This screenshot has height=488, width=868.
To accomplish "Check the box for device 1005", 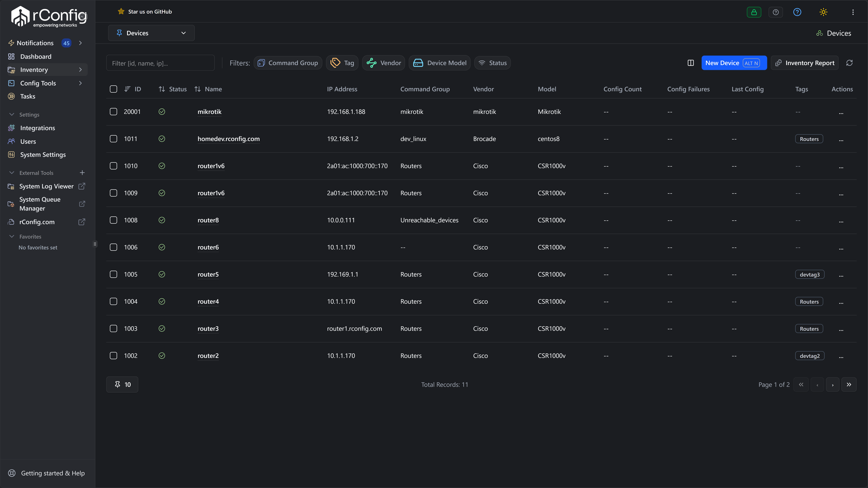I will coord(114,274).
